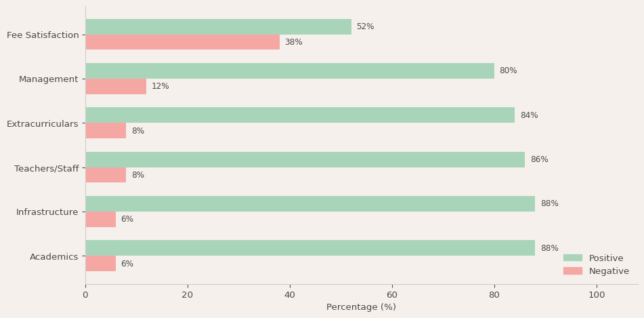Click the Infrastructure axis label
This screenshot has width=644, height=318.
(47, 212)
